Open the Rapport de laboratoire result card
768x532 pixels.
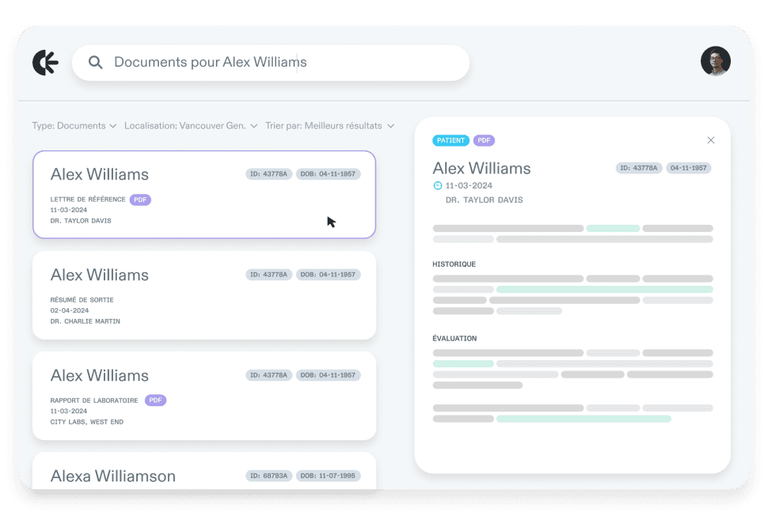[x=204, y=396]
